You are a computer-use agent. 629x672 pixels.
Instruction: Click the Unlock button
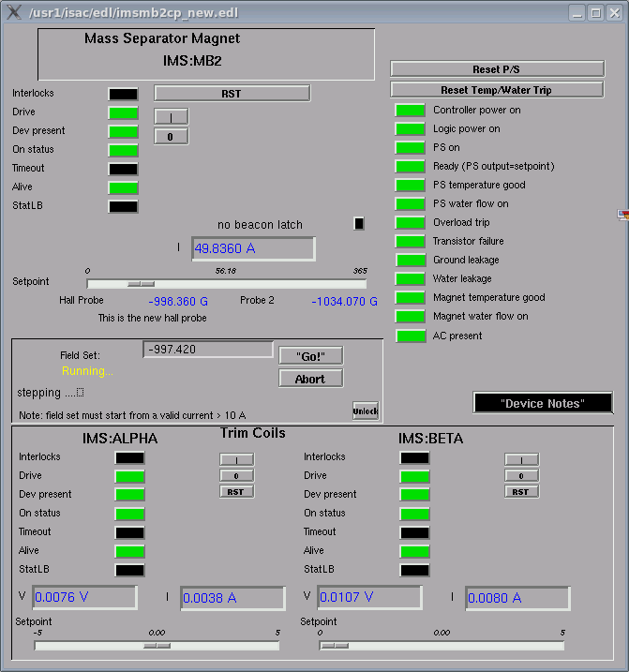[x=366, y=411]
